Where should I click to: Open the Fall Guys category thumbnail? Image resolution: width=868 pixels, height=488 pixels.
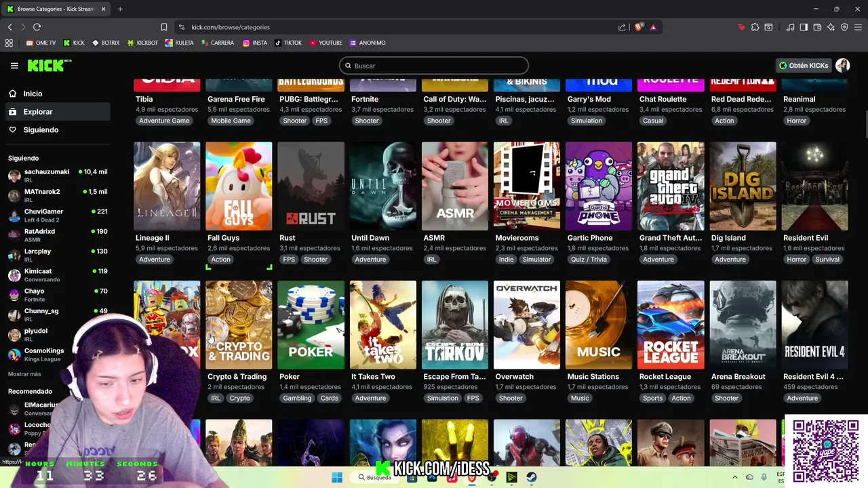tap(239, 186)
